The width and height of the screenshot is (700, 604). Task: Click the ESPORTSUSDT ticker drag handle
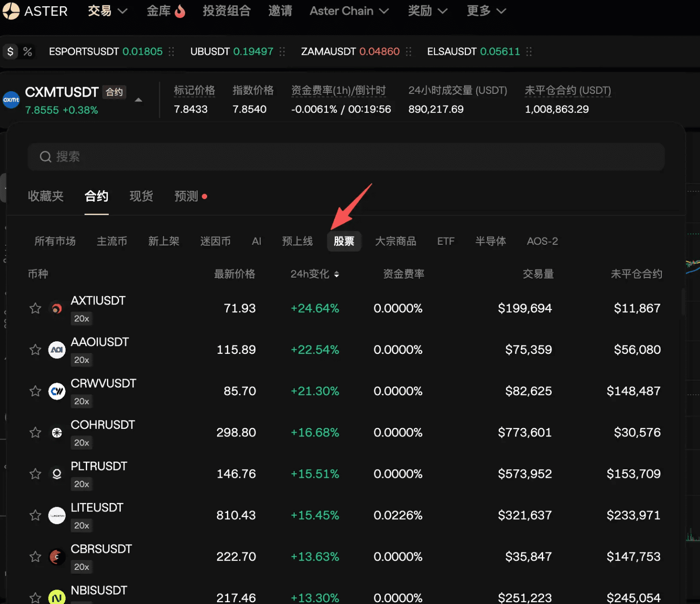tap(171, 52)
